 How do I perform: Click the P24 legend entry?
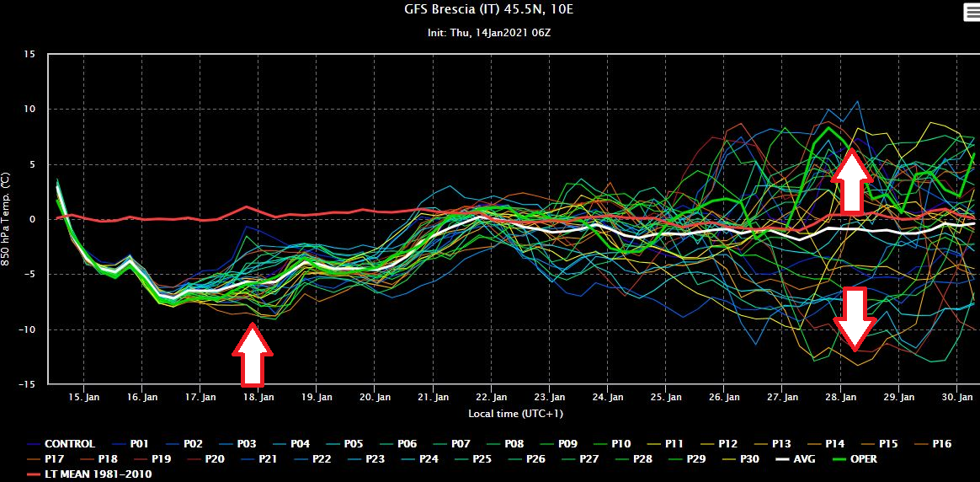419,459
